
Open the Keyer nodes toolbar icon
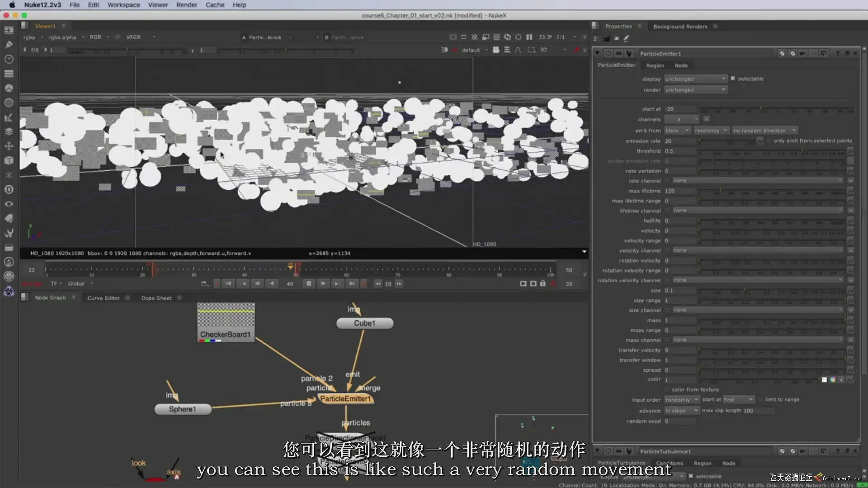(x=9, y=117)
